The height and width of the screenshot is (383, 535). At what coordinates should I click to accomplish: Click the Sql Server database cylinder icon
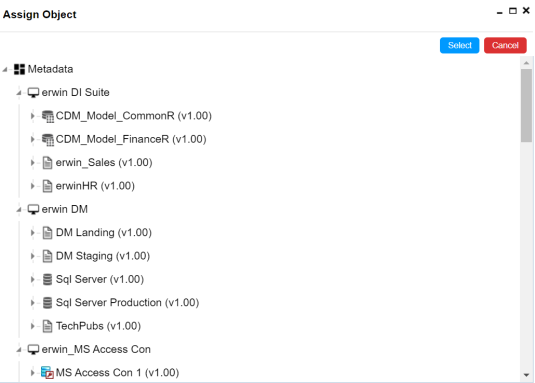tap(47, 279)
